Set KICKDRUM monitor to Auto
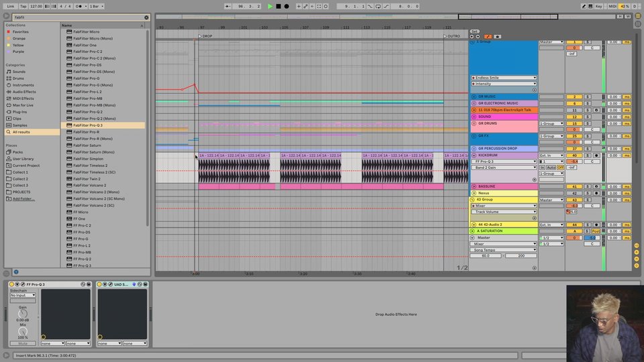The width and height of the screenshot is (644, 362). click(x=551, y=168)
